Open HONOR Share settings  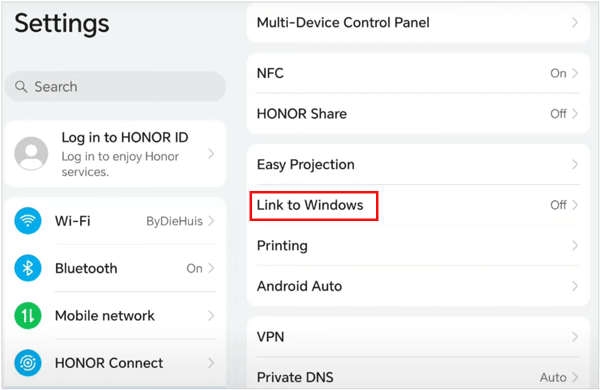click(x=418, y=114)
